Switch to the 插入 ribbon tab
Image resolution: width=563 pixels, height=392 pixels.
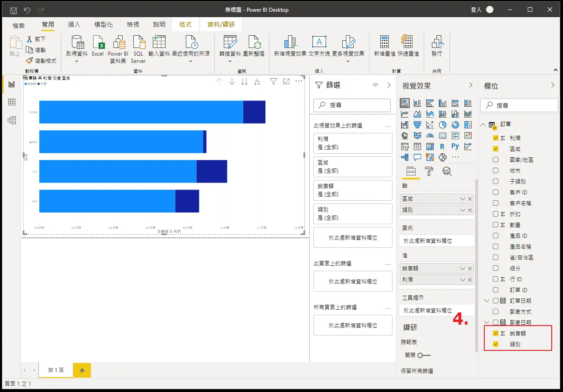[74, 24]
